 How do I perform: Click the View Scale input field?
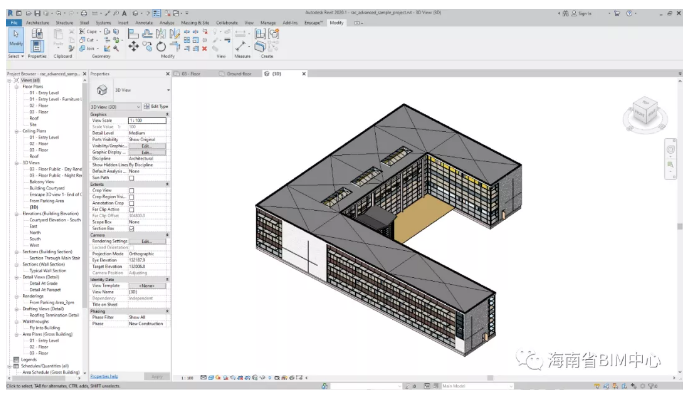click(x=147, y=120)
